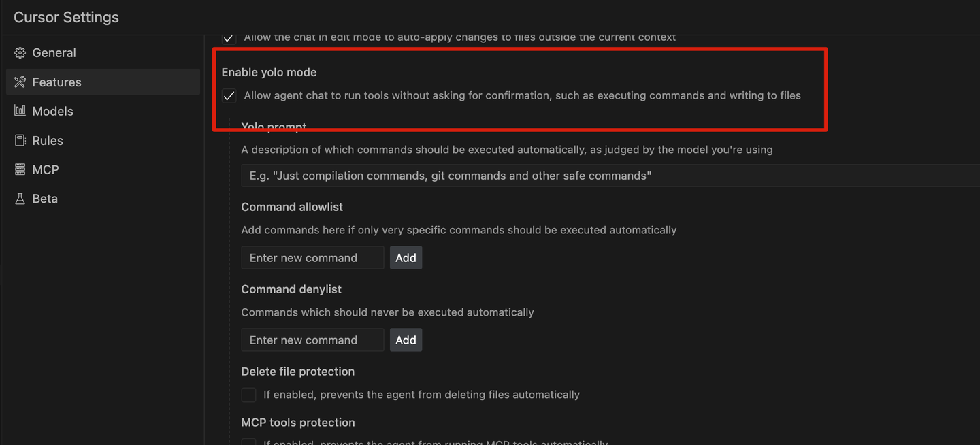Click the Command denylist new command field
The image size is (980, 445).
point(312,340)
